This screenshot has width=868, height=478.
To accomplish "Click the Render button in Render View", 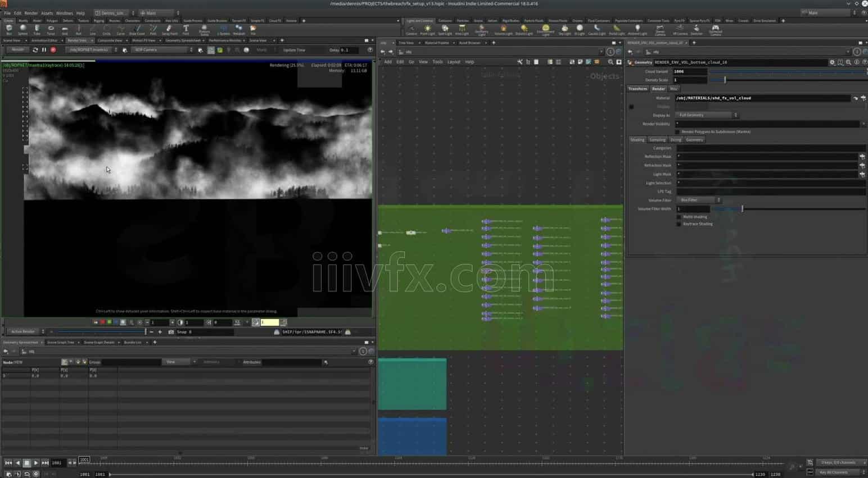I will [18, 50].
